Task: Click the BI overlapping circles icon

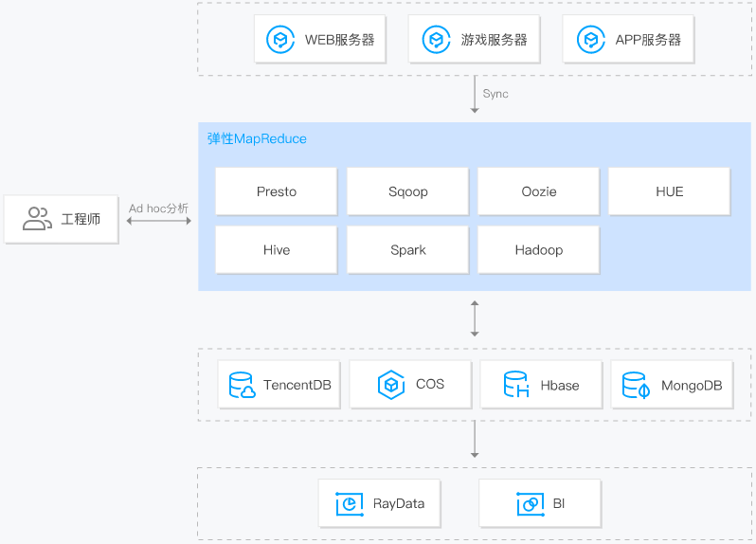Action: click(531, 504)
